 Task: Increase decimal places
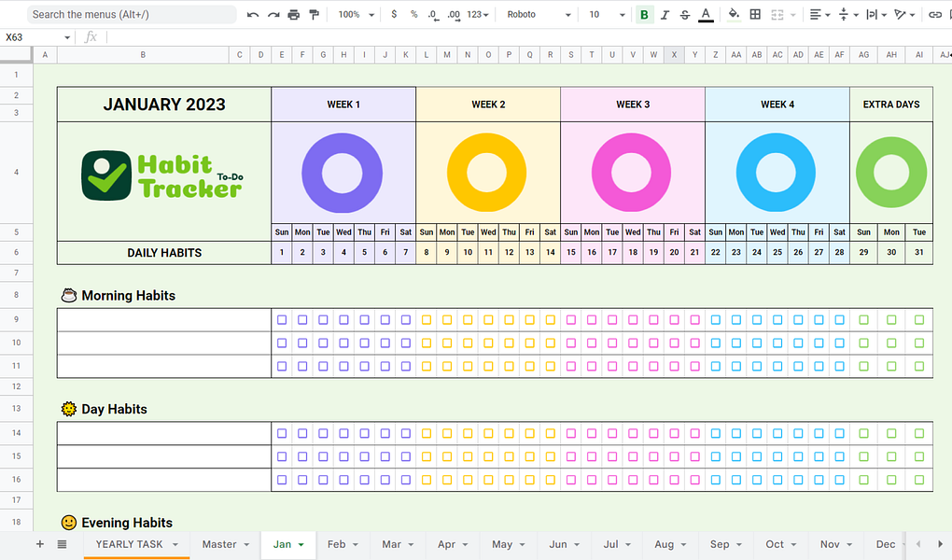pyautogui.click(x=454, y=15)
